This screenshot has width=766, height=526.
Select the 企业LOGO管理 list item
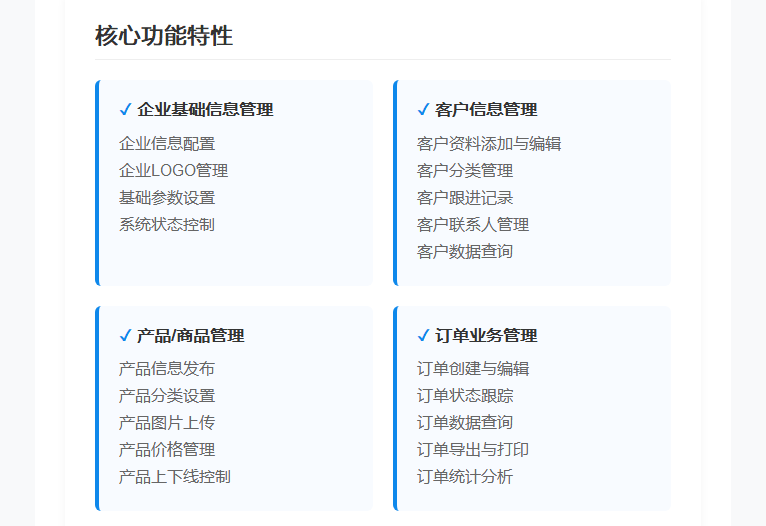173,170
